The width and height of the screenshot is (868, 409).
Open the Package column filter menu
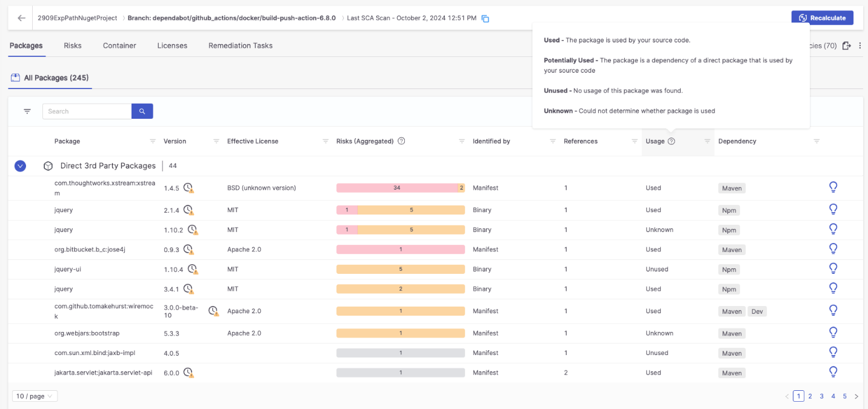[x=153, y=141]
